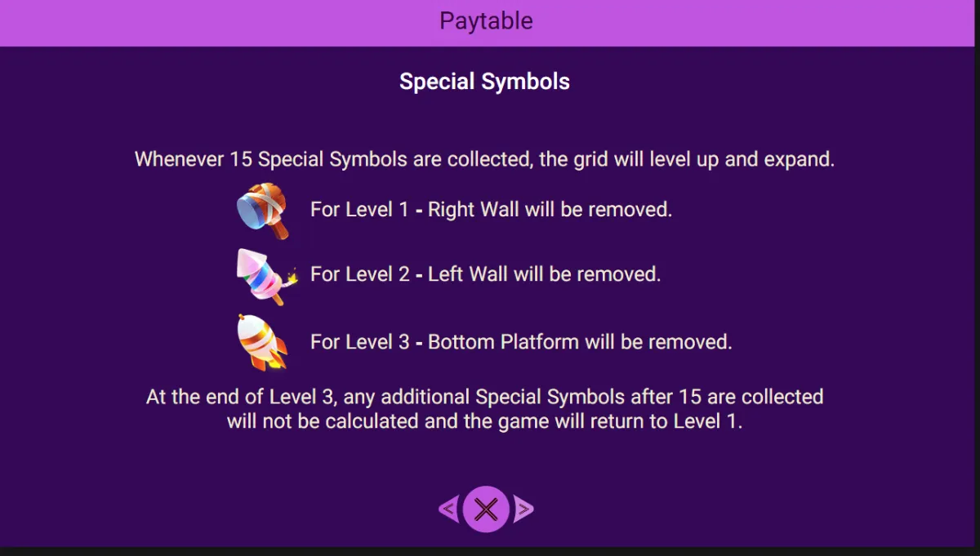Select the firecracker special symbol icon
The height and width of the screenshot is (556, 980).
267,276
